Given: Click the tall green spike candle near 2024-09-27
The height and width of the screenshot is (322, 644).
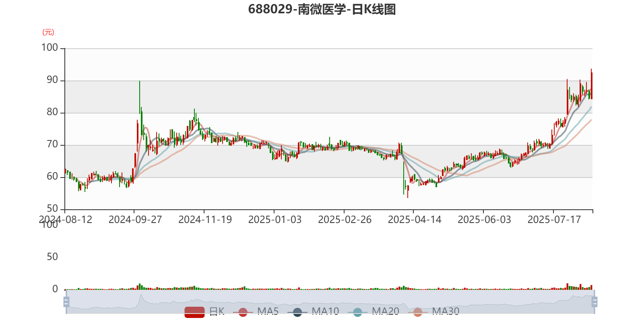Looking at the screenshot, I should (x=140, y=97).
